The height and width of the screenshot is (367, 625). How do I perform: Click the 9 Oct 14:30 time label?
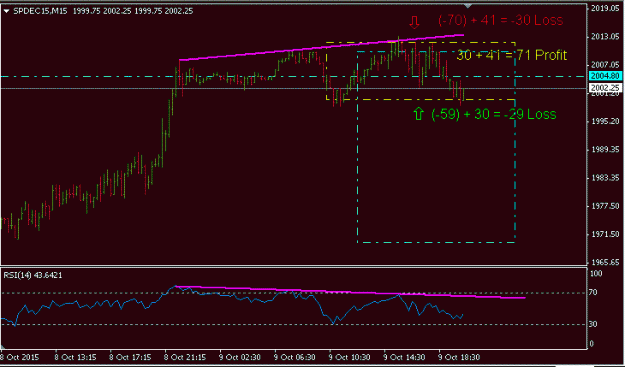click(x=405, y=357)
